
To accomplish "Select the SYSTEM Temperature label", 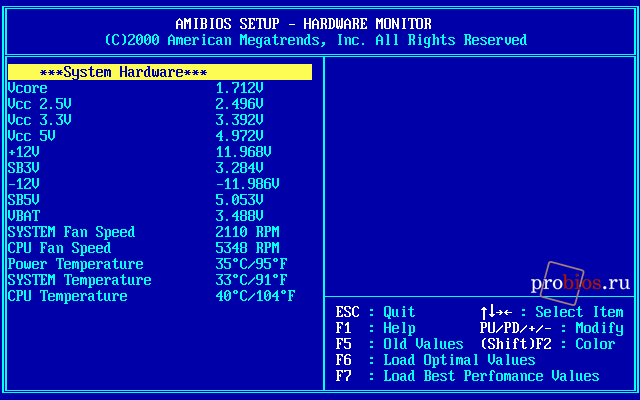I will coord(80,280).
